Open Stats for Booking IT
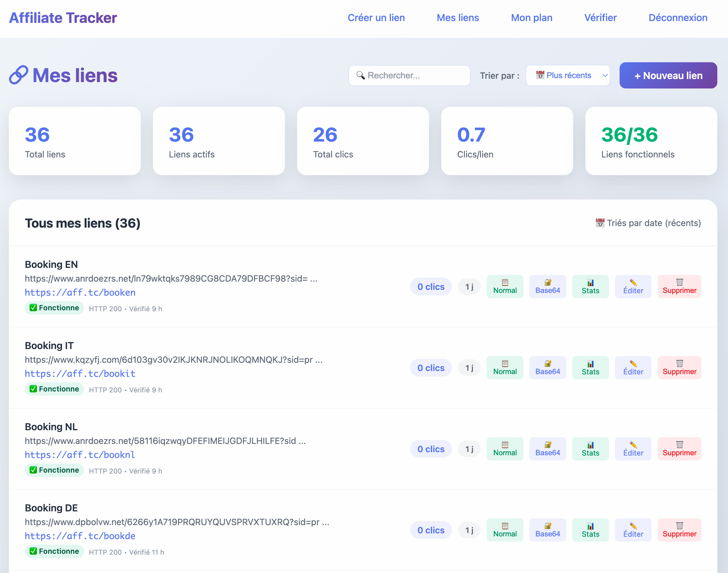Image resolution: width=728 pixels, height=573 pixels. tap(590, 368)
